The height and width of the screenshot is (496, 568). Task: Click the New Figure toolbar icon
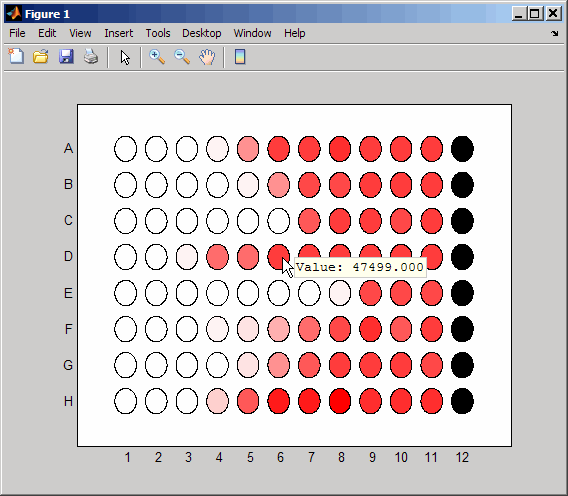pyautogui.click(x=16, y=57)
